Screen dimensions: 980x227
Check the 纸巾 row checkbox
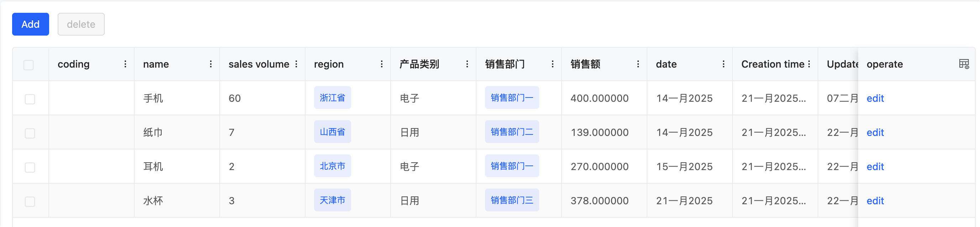point(30,133)
